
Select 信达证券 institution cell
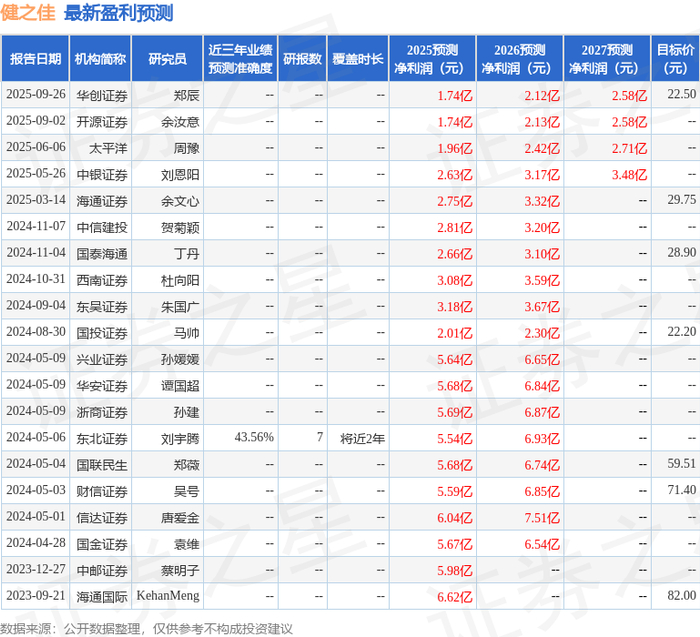pos(102,517)
